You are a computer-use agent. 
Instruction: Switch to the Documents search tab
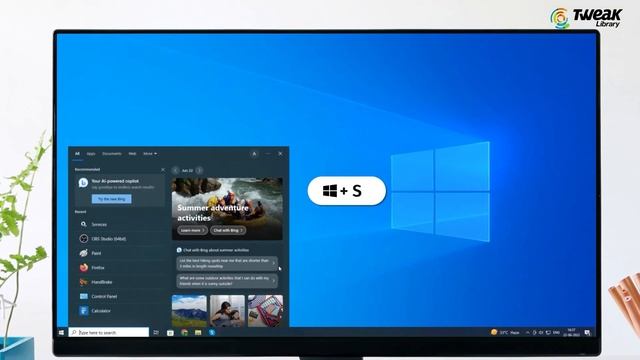(112, 154)
